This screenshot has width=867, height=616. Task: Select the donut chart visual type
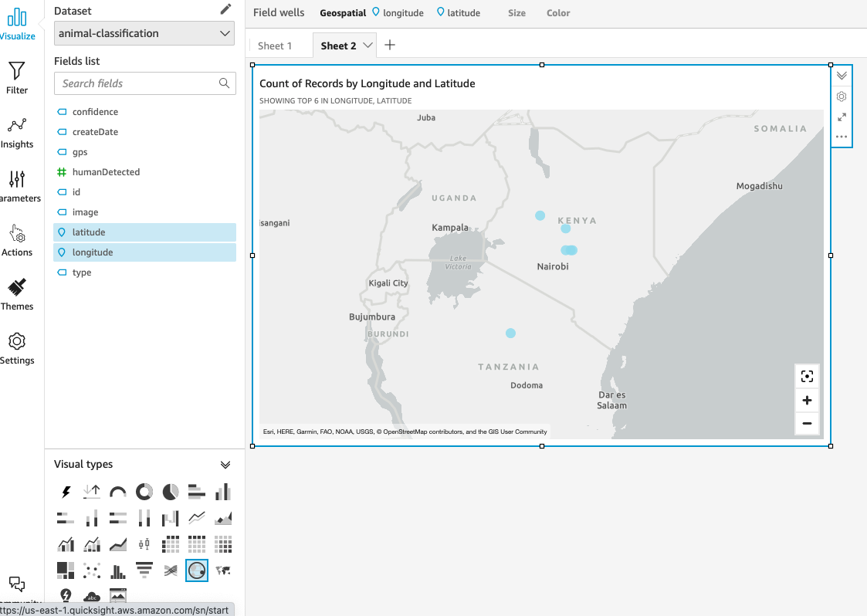tap(144, 492)
